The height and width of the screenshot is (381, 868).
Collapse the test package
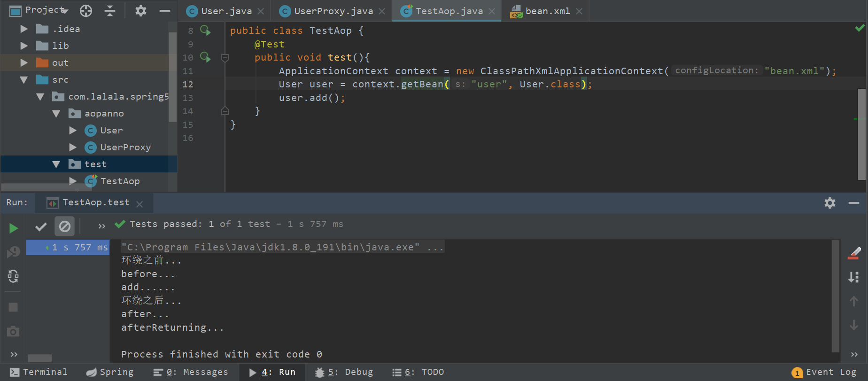pos(56,164)
